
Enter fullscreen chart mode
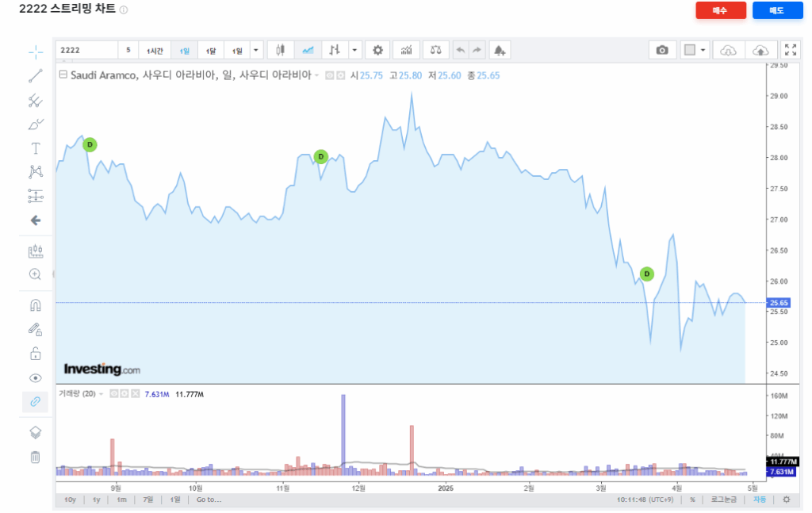tap(791, 50)
